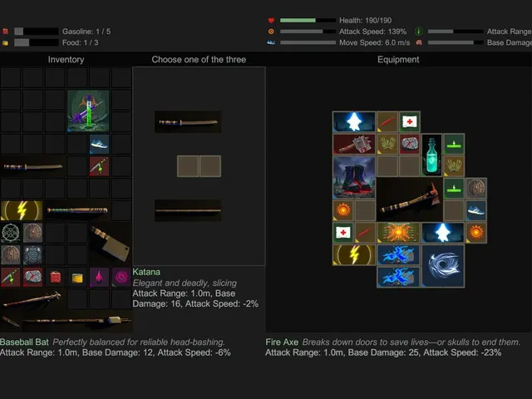Click the right empty reward slot
This screenshot has width=532, height=399.
210,166
